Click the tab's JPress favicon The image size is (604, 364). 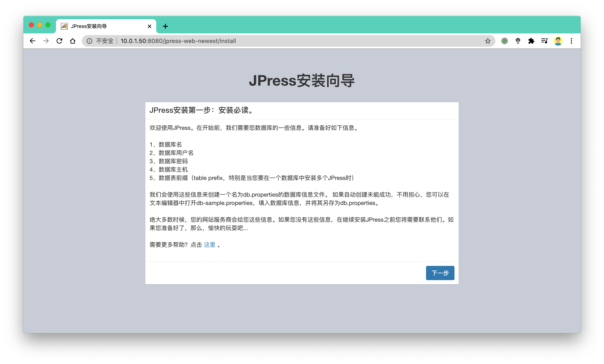pos(64,26)
